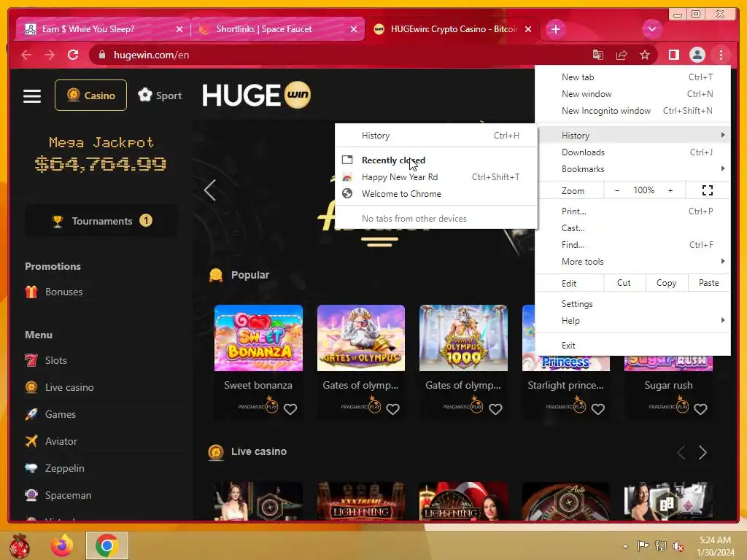Favorite Sweet bonanza with heart
This screenshot has height=560, width=747.
point(290,409)
